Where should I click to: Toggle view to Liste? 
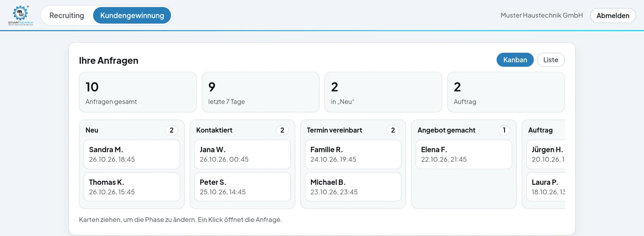(551, 60)
